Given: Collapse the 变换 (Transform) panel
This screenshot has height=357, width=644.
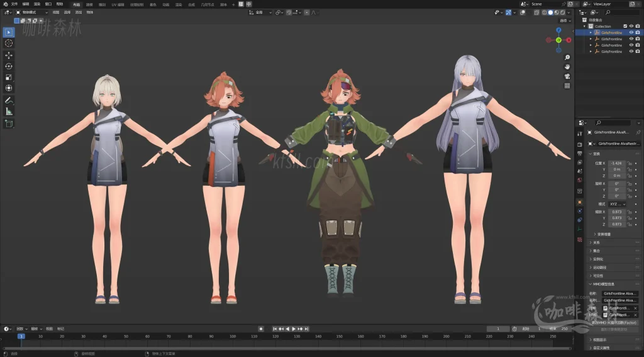Looking at the screenshot, I should point(613,154).
